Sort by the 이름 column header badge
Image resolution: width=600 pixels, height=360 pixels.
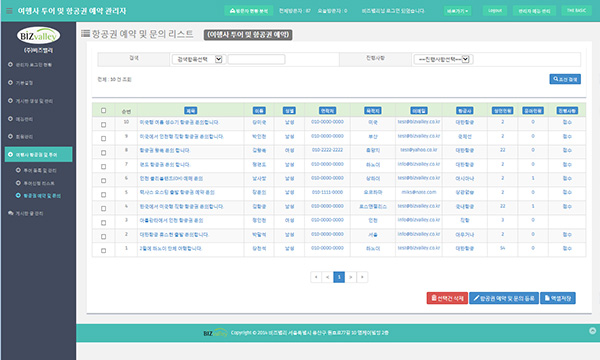coord(259,111)
